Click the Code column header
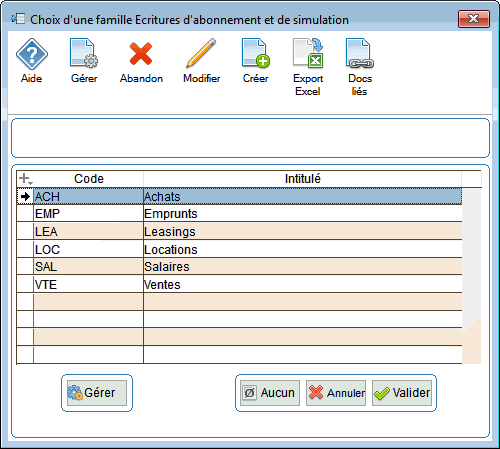The width and height of the screenshot is (500, 449). (x=89, y=179)
